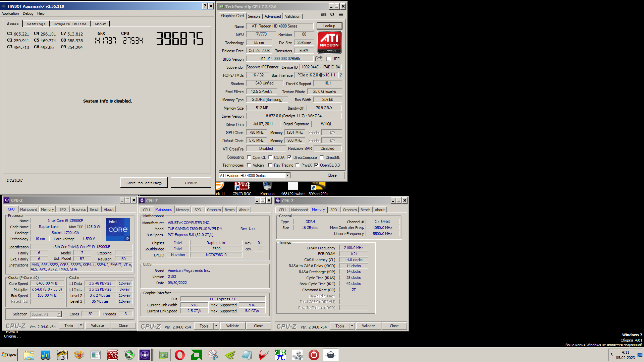Open the HWBOT Aquamark taskbar icon
Screen dimensions: 644x362
coord(331,355)
